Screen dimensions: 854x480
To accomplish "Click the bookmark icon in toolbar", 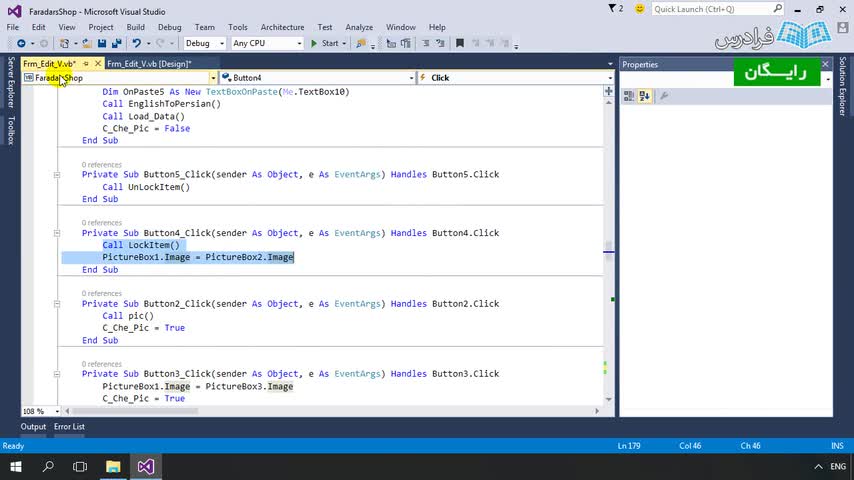I will click(x=460, y=43).
